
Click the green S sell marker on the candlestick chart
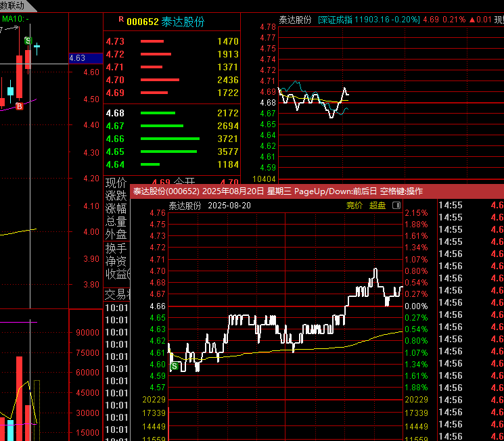(x=28, y=41)
